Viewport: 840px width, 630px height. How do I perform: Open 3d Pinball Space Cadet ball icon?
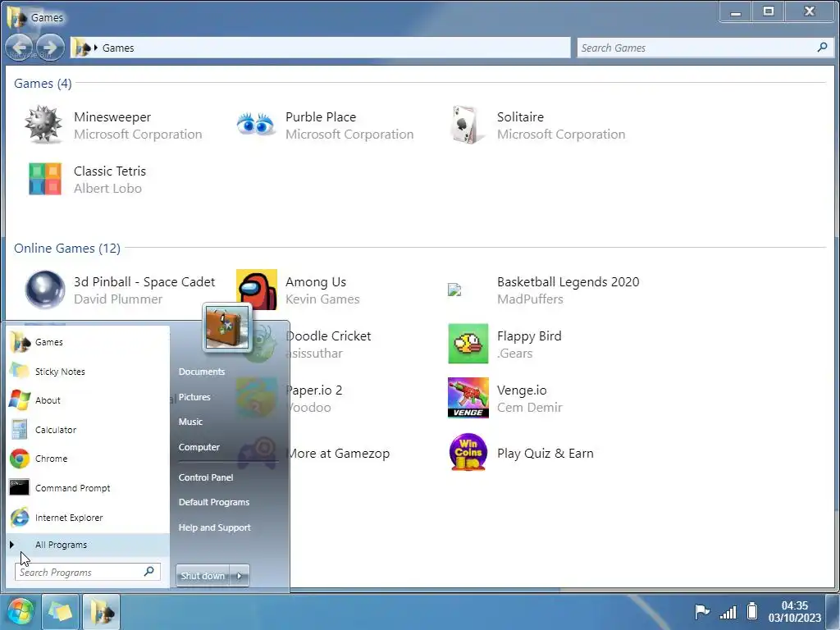pyautogui.click(x=45, y=290)
